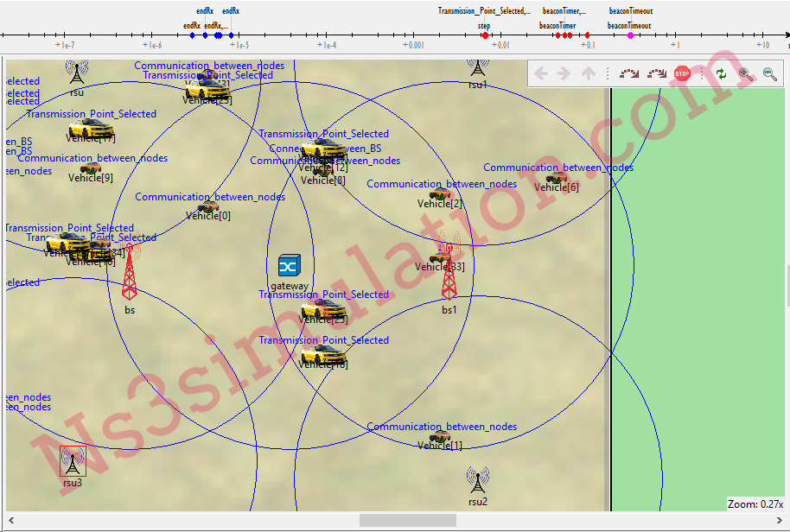
Task: Click the Vehicle[9] car icon
Action: (x=90, y=168)
